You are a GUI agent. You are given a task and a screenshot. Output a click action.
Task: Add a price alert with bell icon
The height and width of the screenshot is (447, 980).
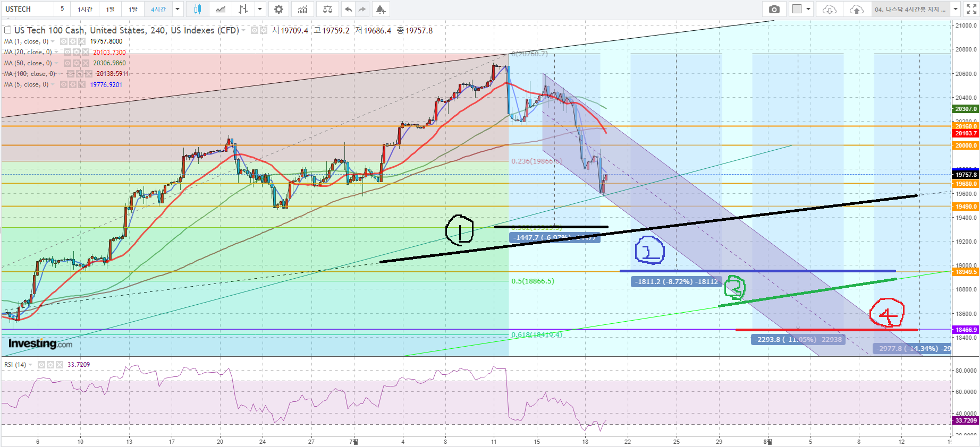click(381, 9)
